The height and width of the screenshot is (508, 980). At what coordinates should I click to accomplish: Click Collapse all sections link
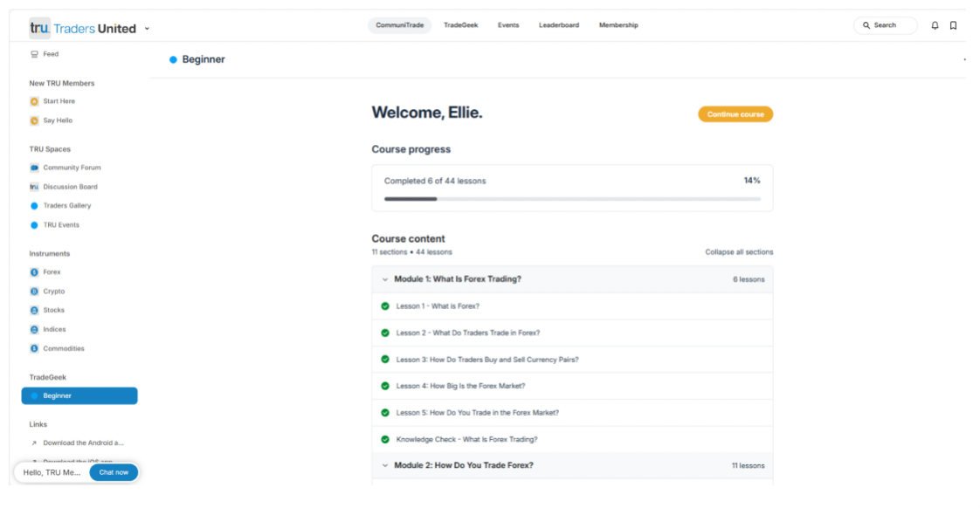tap(738, 252)
